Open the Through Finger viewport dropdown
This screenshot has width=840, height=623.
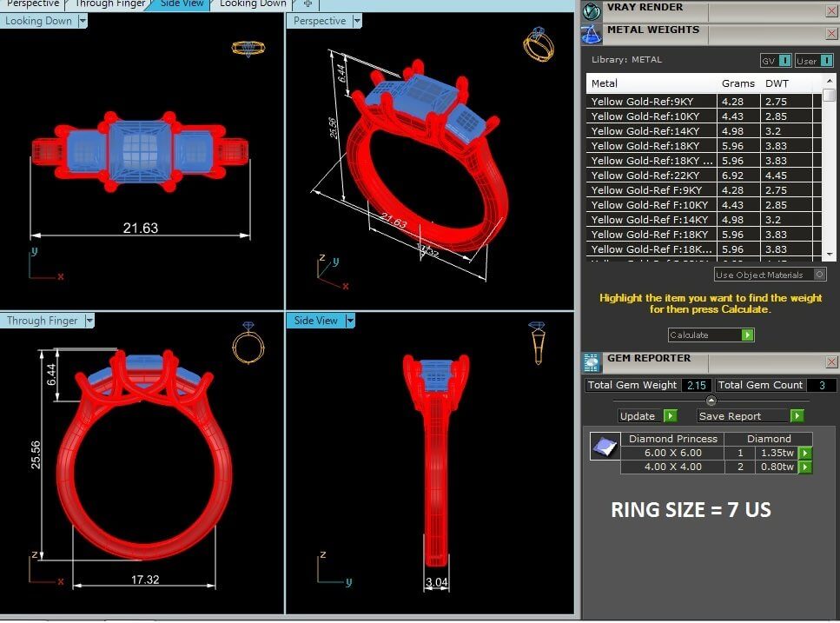tap(89, 321)
